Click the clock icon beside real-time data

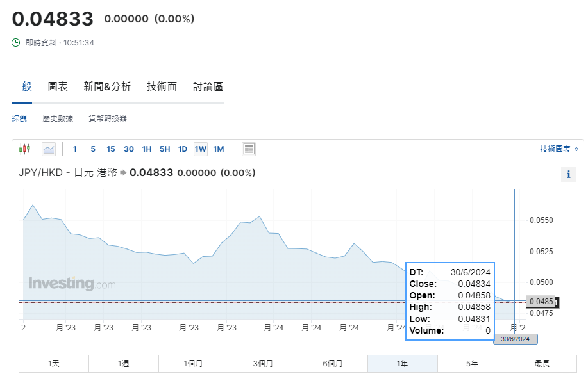click(17, 43)
